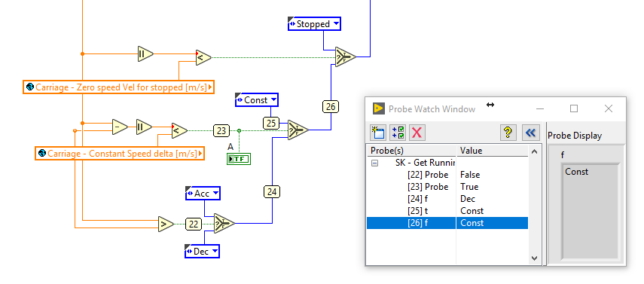The height and width of the screenshot is (284, 644).
Task: Delete selected probe with red X icon
Action: (417, 133)
